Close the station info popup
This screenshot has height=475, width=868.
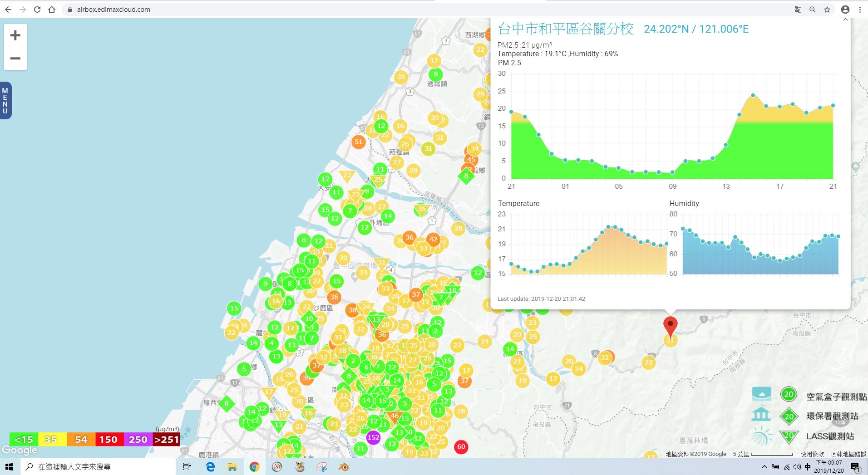pos(845,20)
